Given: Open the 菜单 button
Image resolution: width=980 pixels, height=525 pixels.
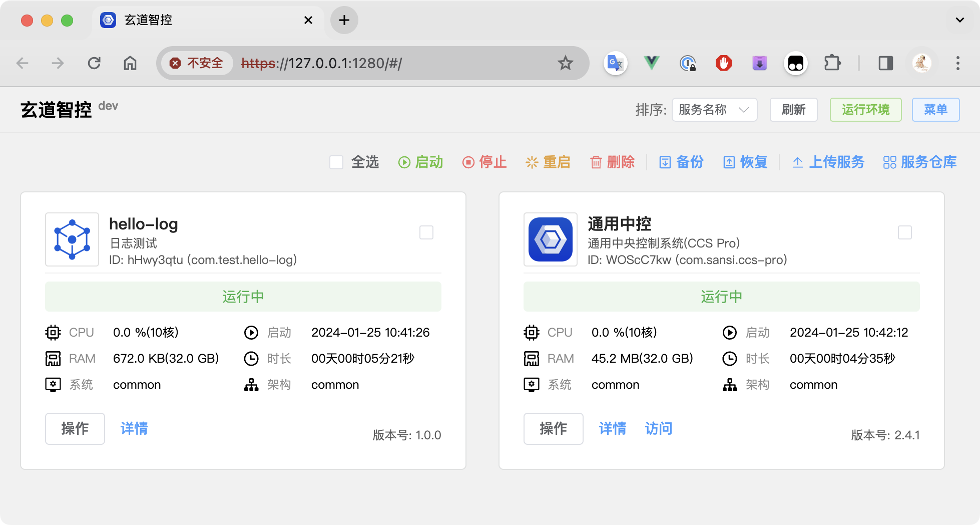Looking at the screenshot, I should (936, 110).
